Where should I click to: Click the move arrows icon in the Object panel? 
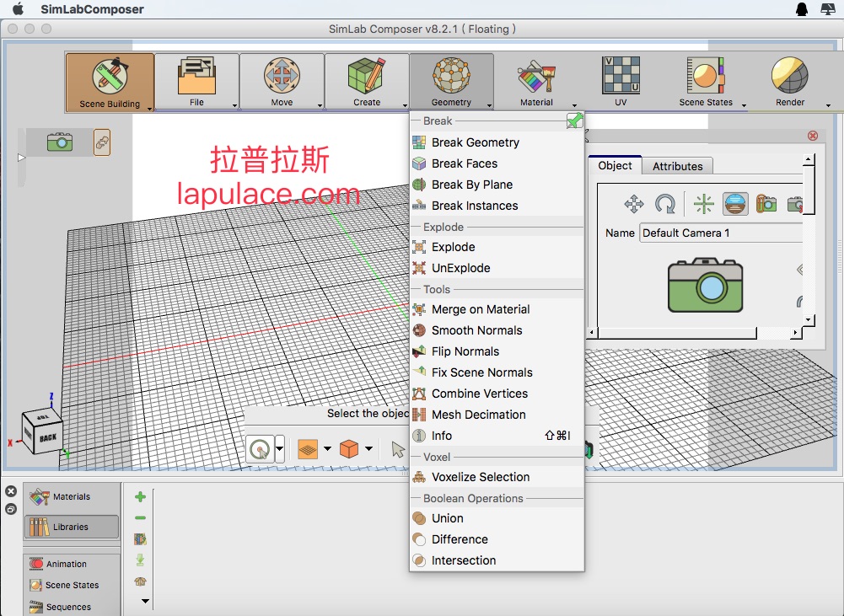point(633,203)
